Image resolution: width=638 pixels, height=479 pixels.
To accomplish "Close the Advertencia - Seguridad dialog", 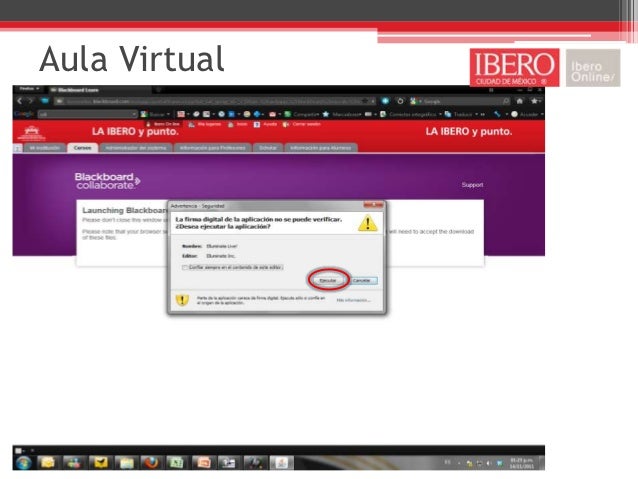I will tap(373, 205).
